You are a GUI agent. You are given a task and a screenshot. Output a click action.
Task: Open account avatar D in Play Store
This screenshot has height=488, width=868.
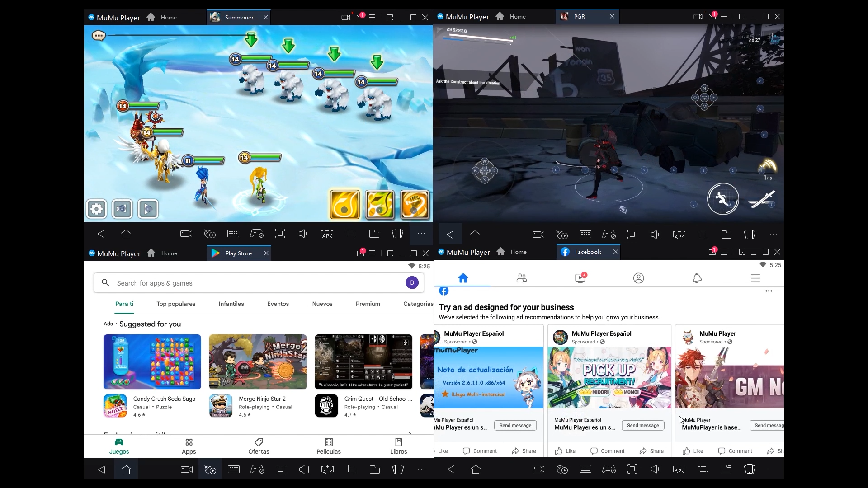(412, 283)
